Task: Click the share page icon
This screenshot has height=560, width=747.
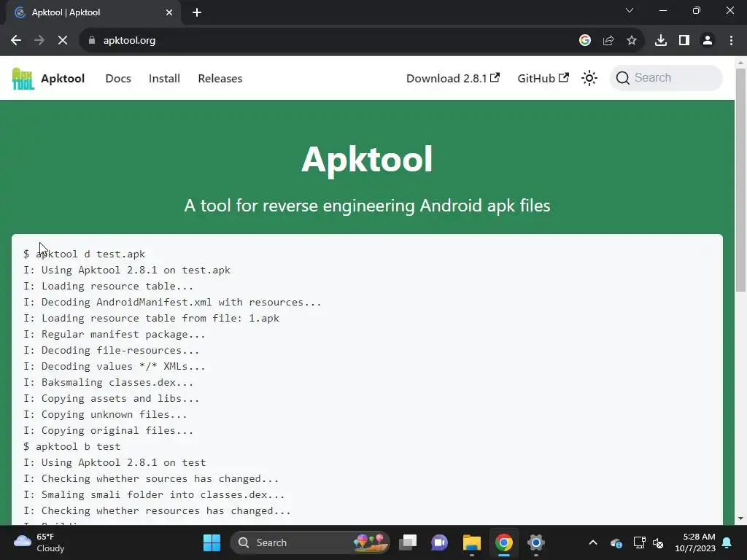Action: (608, 41)
